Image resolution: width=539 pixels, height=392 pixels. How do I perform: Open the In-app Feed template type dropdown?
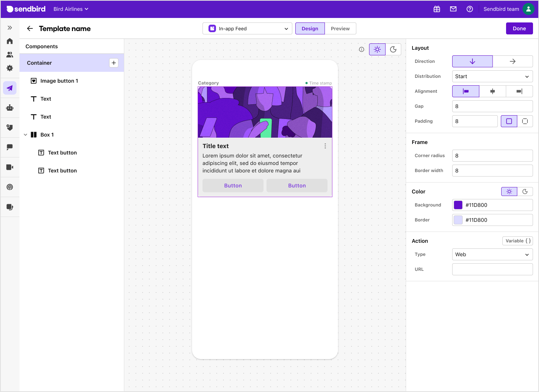(247, 28)
